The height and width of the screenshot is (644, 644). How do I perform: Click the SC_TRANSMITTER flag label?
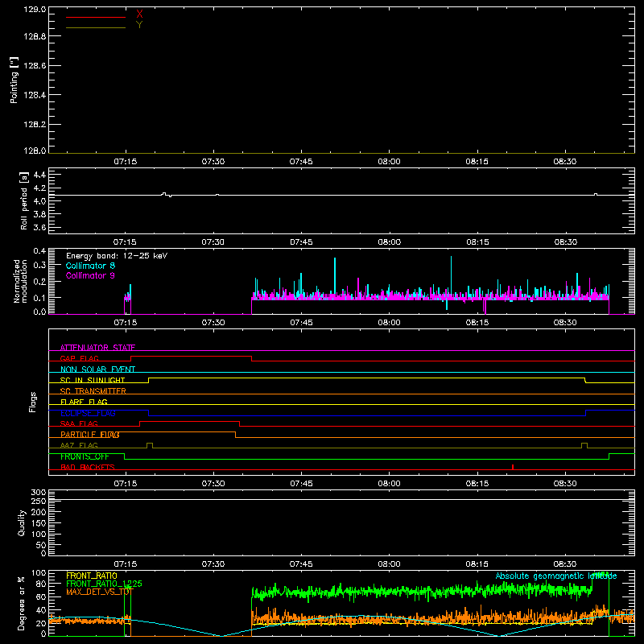93,391
